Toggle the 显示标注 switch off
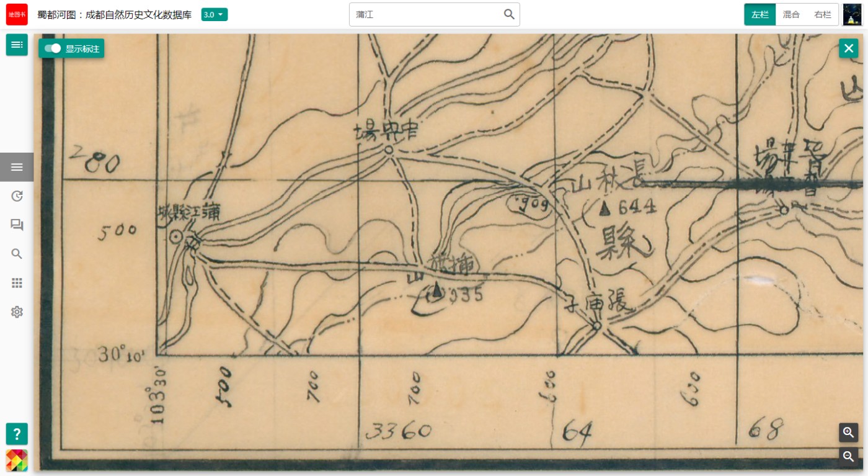Image resolution: width=868 pixels, height=476 pixels. (x=53, y=48)
